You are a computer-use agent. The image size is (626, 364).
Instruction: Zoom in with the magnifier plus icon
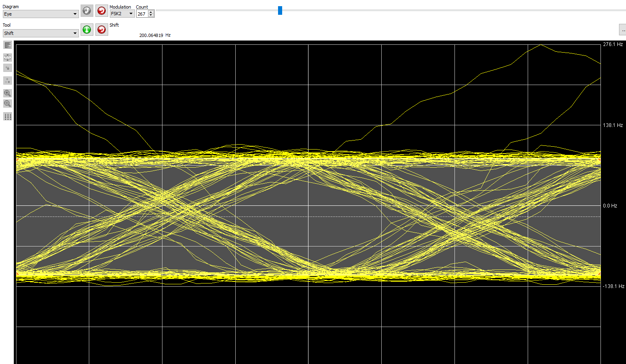[7, 93]
